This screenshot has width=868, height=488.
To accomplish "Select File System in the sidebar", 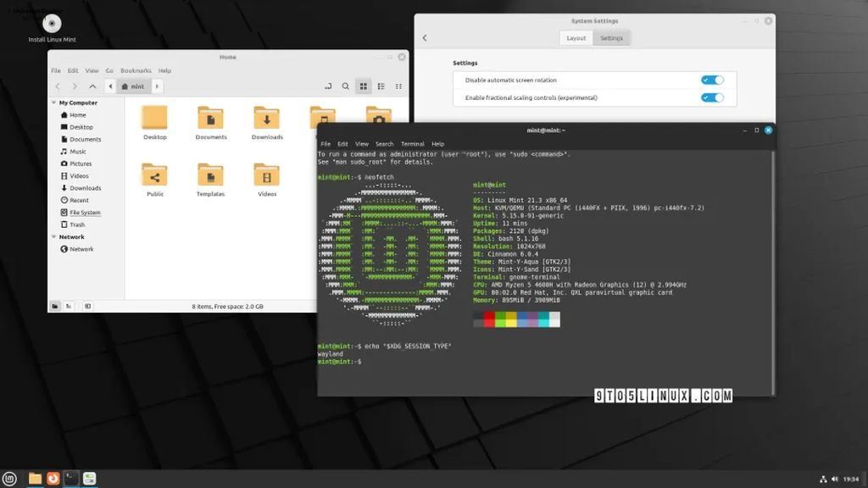I will click(x=85, y=213).
